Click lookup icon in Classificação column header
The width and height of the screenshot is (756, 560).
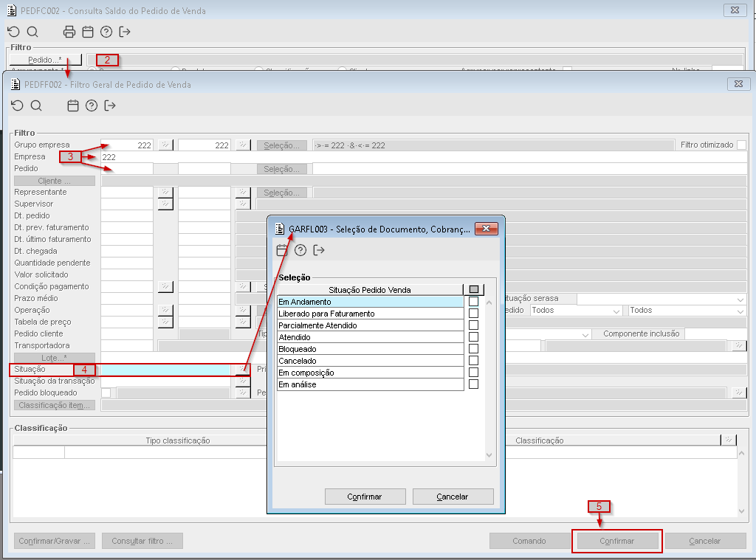pyautogui.click(x=729, y=440)
